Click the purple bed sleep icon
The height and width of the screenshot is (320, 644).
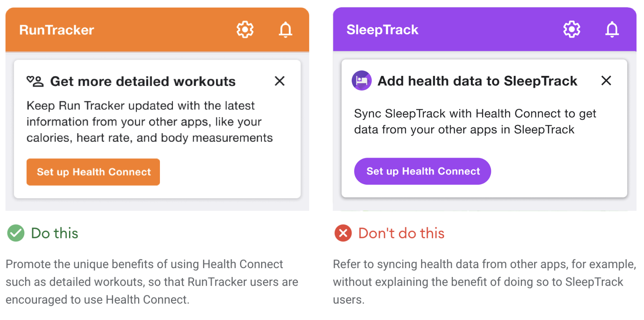click(362, 81)
